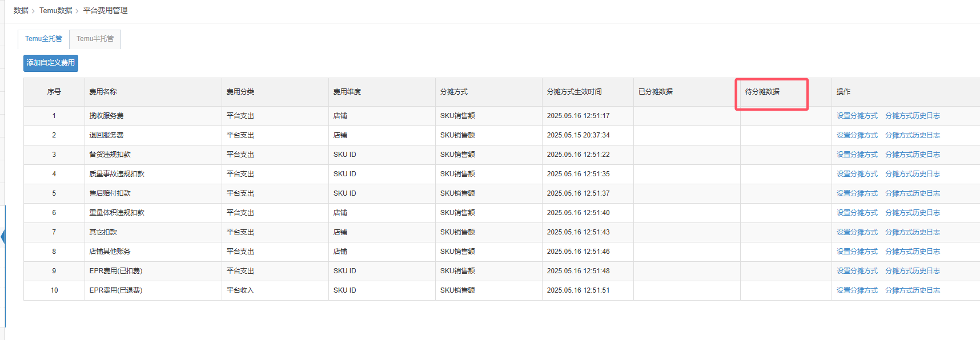Click the 待分摊数据 column header
Viewport: 980px width, 340px height.
point(786,92)
